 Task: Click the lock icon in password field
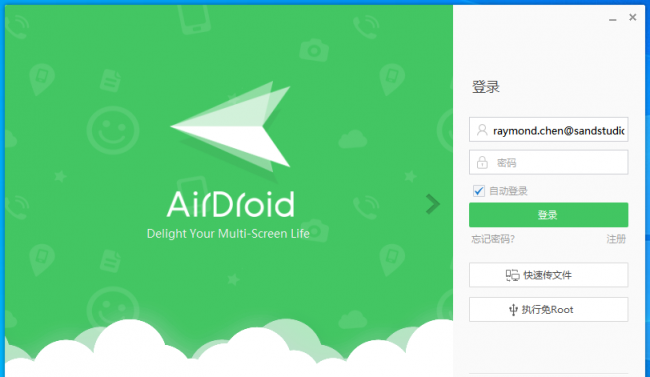(x=482, y=163)
